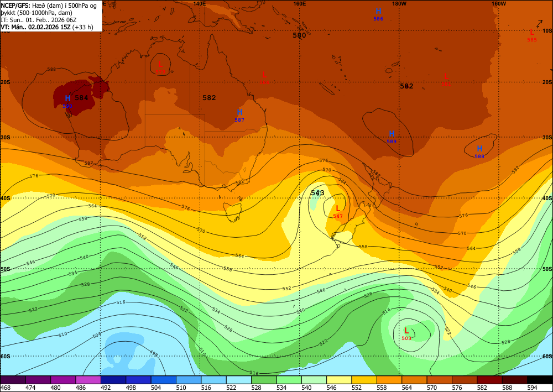The height and width of the screenshot is (392, 553).
Task: Choose the orange swatch between 558 and 564
Action: [389, 380]
